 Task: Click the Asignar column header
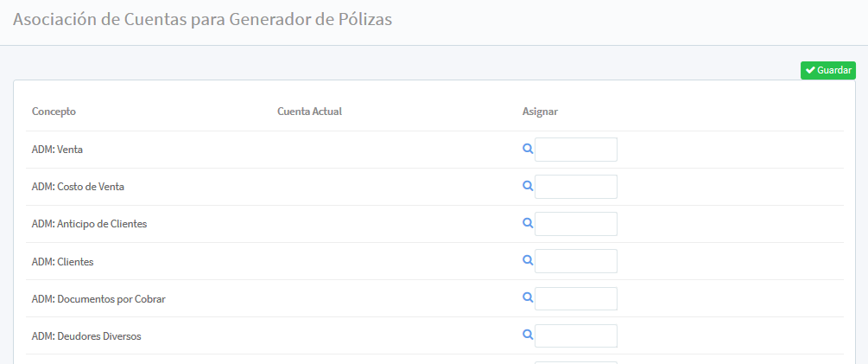(540, 112)
